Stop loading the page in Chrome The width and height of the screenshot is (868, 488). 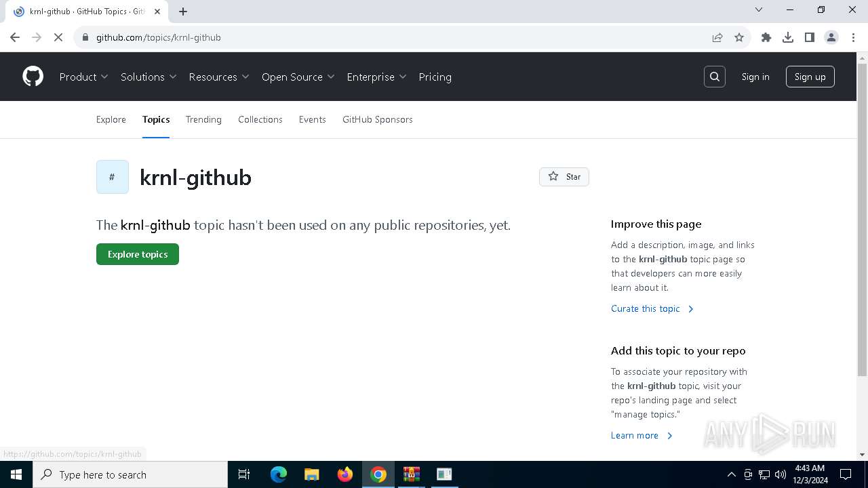tap(58, 37)
